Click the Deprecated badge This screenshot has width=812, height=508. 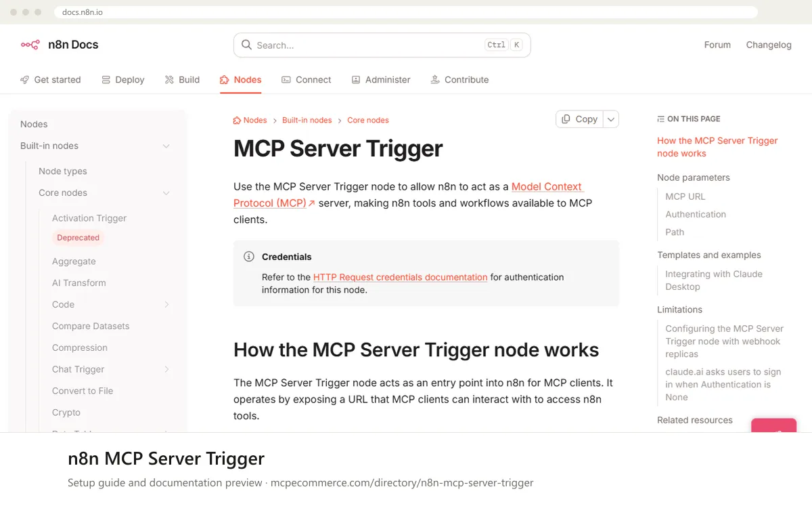[x=78, y=238]
